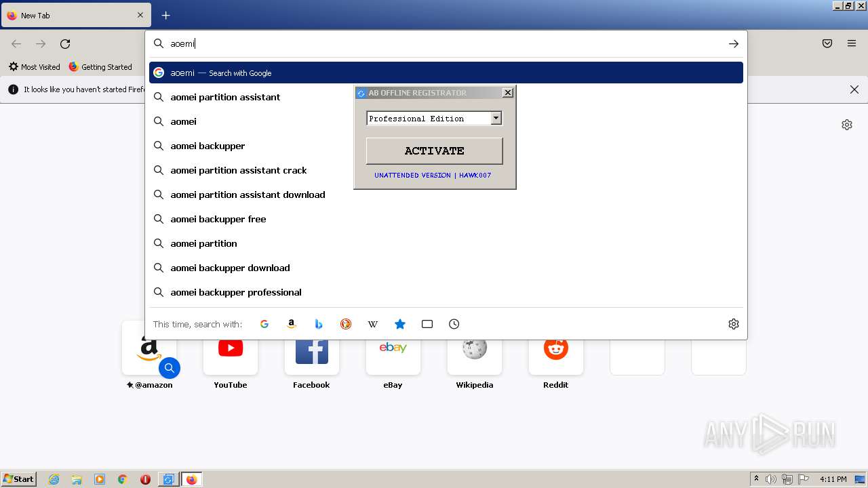Click the Google search engine icon
The width and height of the screenshot is (868, 488).
coord(264,324)
